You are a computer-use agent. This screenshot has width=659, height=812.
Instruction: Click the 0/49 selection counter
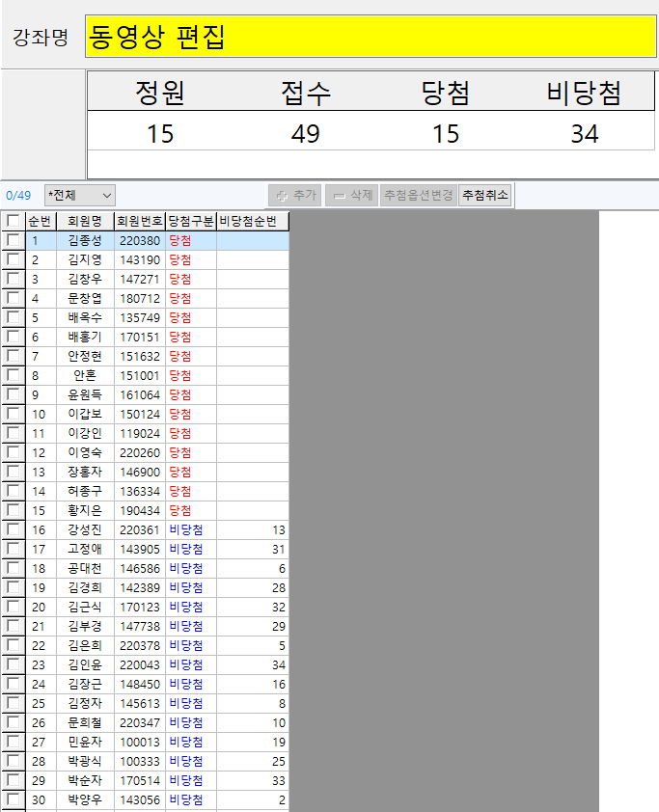click(x=18, y=196)
